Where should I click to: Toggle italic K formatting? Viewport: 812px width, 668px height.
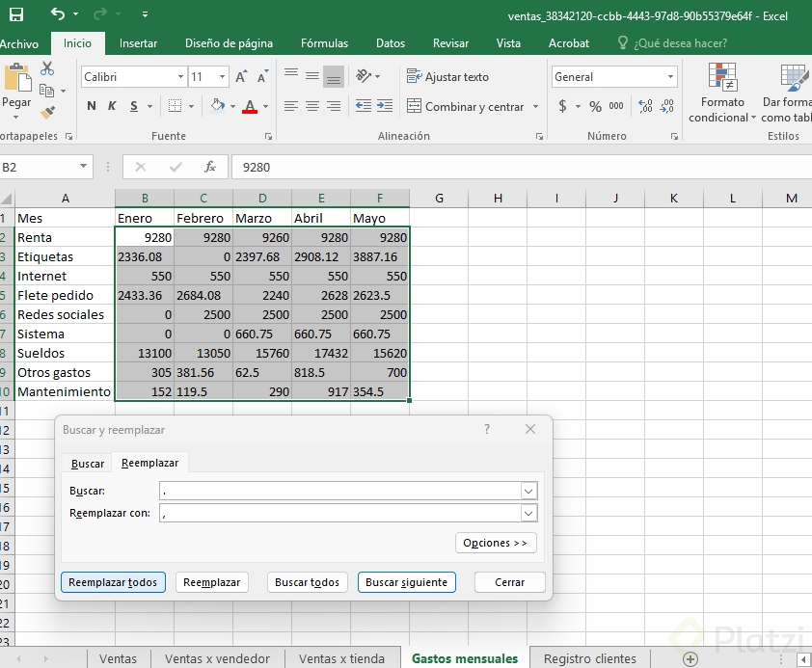[112, 107]
